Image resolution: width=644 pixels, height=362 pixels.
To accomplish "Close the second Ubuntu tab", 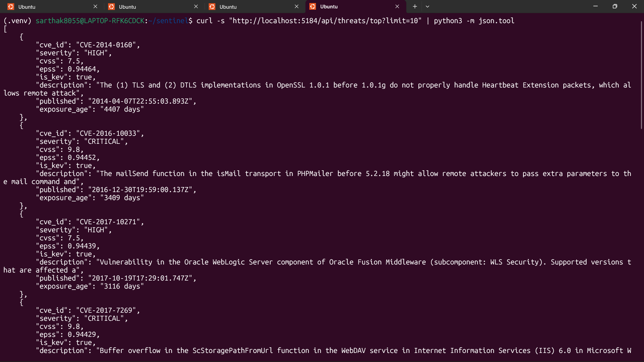I will [196, 6].
